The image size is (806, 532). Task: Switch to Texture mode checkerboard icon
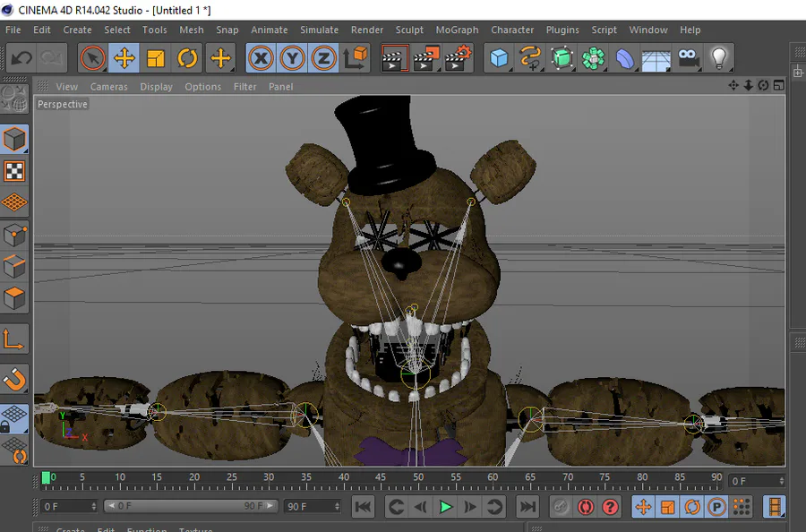click(14, 171)
